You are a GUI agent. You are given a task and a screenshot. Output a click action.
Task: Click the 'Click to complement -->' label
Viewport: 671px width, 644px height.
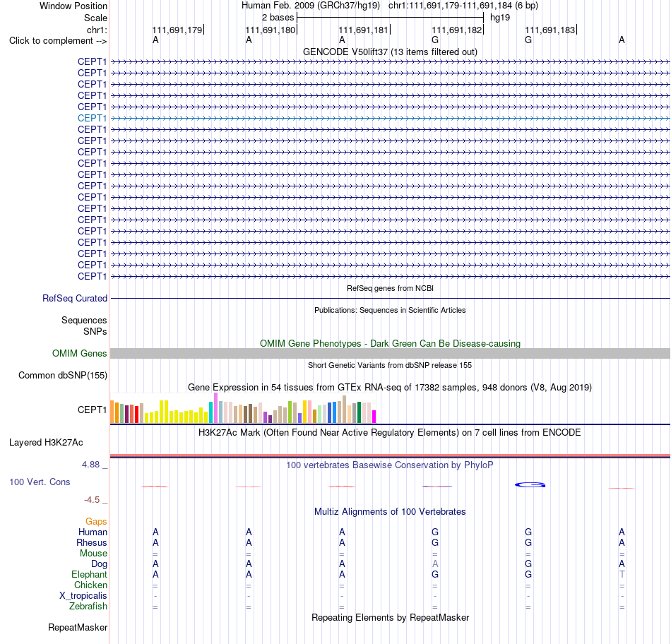pyautogui.click(x=58, y=41)
